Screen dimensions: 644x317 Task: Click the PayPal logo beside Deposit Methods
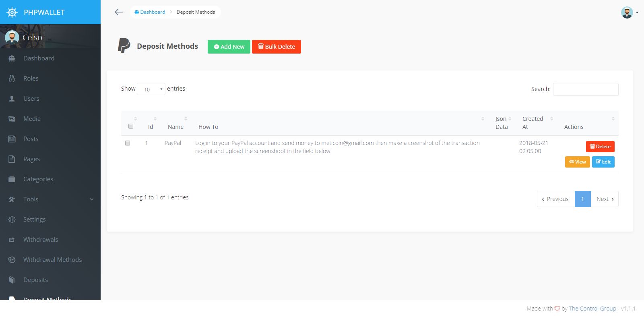click(124, 46)
